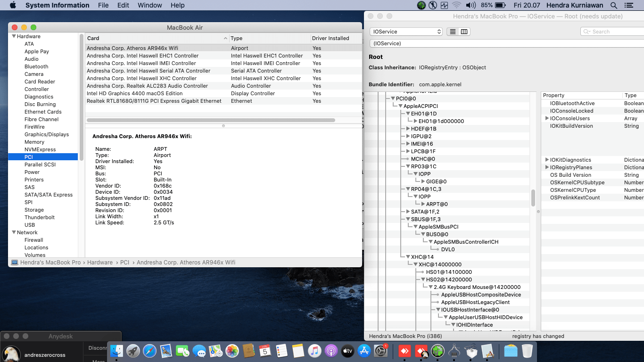Expand the IOConsoleUsers property row
Screen dimensions: 644x362
pos(547,118)
